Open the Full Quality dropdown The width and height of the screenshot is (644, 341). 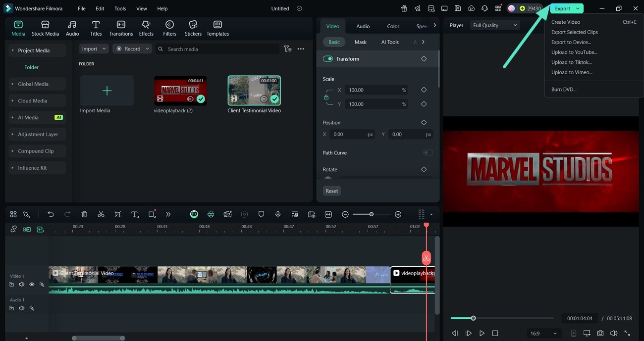click(494, 25)
